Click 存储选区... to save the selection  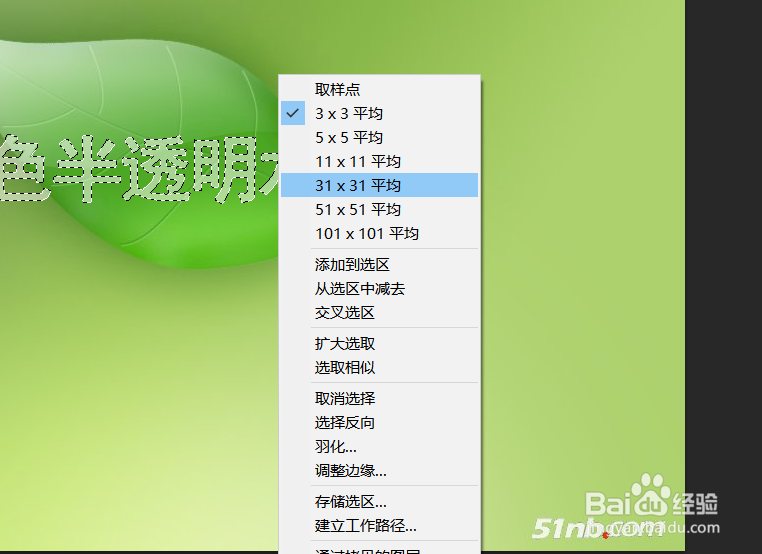click(x=380, y=502)
